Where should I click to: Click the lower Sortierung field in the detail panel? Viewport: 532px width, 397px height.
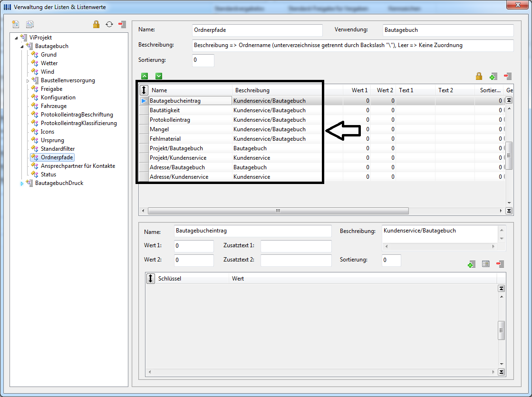tap(391, 260)
